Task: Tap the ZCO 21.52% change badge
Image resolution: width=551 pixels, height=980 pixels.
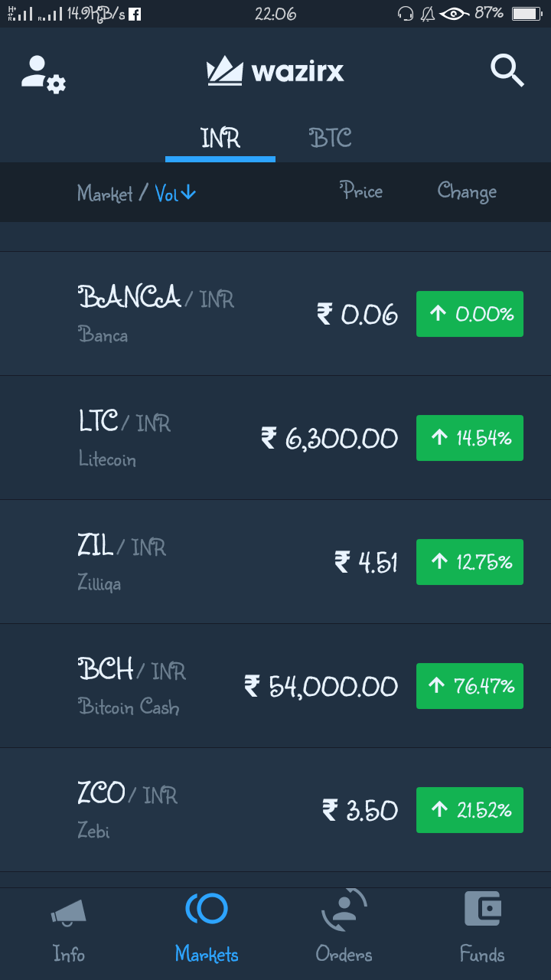Action: point(470,810)
